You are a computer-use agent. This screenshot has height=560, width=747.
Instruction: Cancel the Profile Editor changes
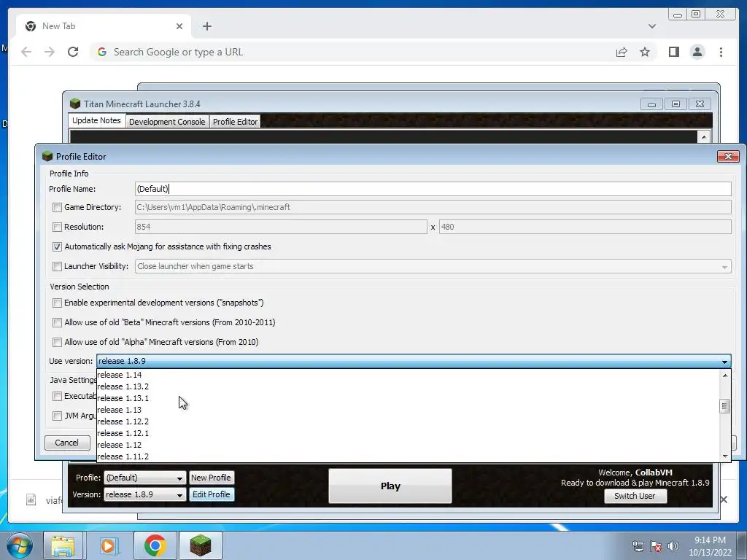click(66, 443)
